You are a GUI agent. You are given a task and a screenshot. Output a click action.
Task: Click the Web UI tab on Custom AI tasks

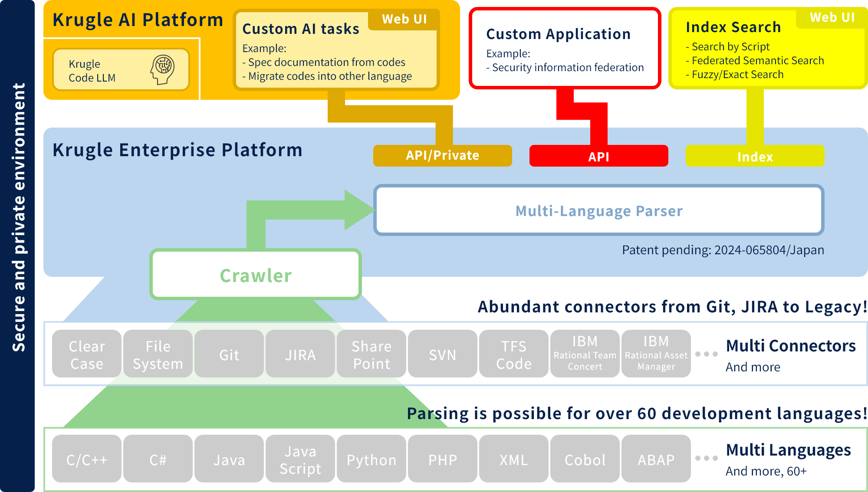point(404,19)
